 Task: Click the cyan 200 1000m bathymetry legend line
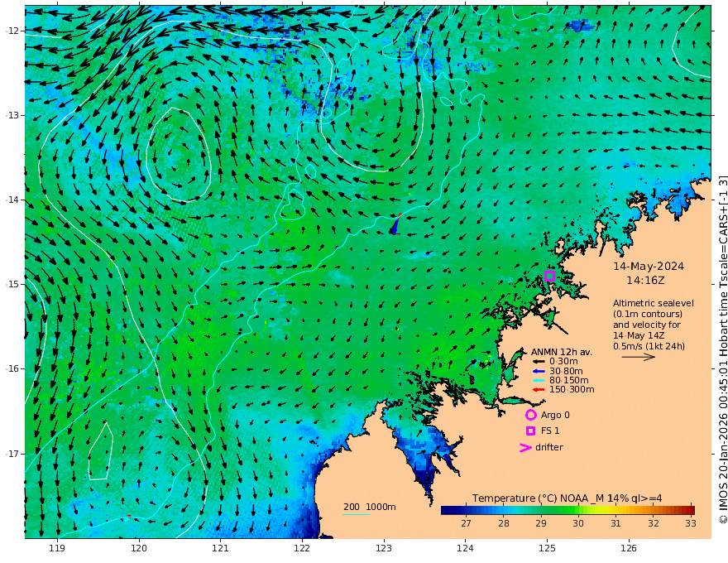point(357,514)
